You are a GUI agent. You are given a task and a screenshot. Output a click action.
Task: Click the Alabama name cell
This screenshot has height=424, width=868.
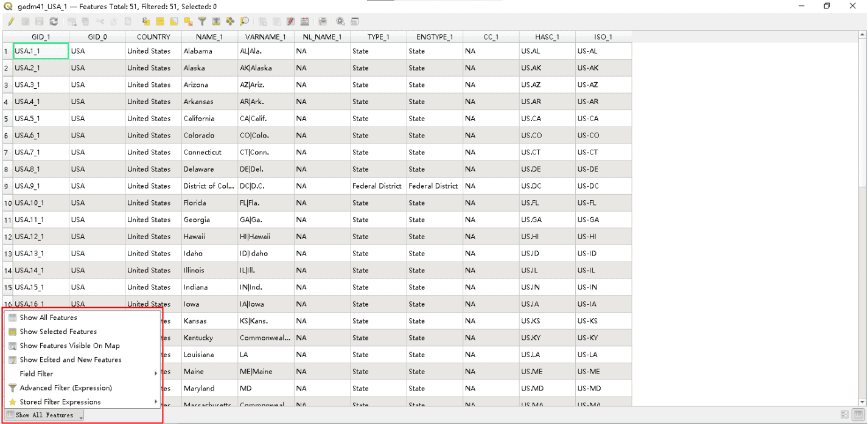click(209, 51)
